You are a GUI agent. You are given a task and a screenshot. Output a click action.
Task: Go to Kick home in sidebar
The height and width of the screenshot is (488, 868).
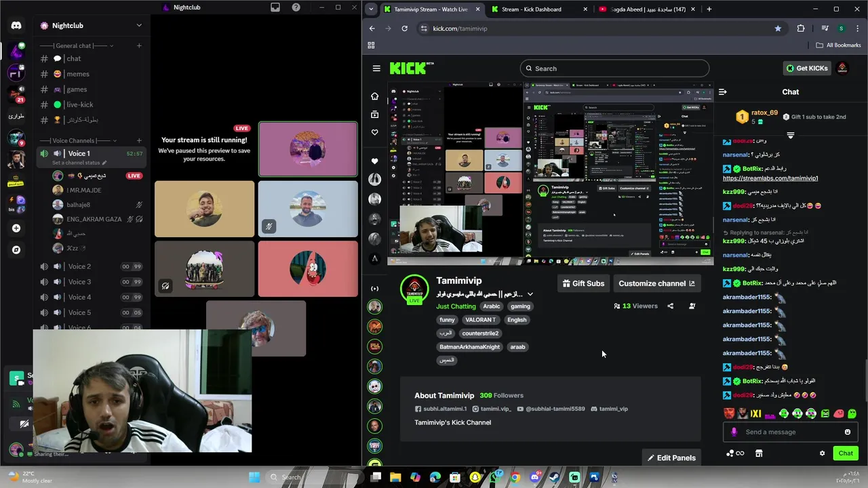[x=374, y=96]
